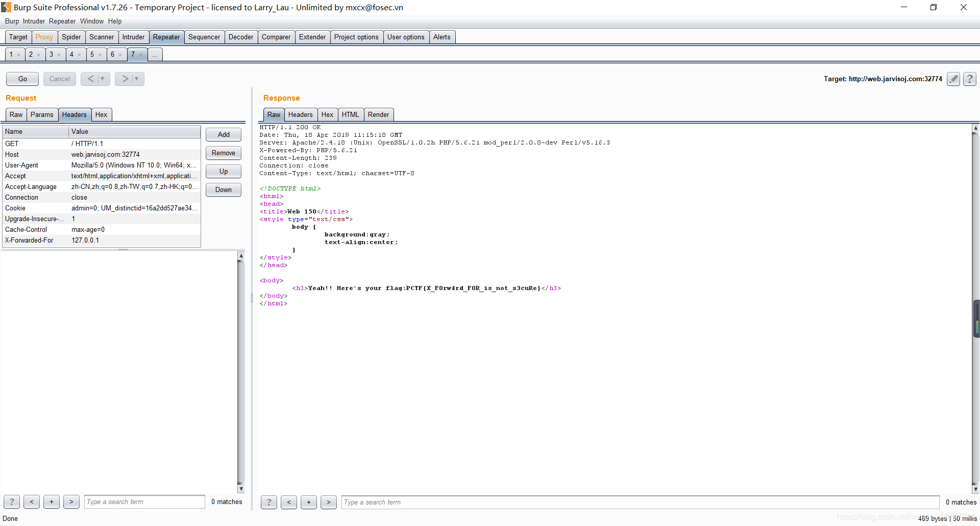Image resolution: width=980 pixels, height=526 pixels.
Task: Open the back history dropdown arrow
Action: coord(103,79)
